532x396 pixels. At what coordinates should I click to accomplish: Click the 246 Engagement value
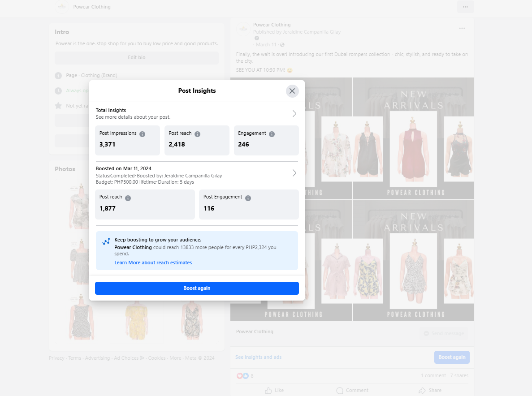coord(243,144)
